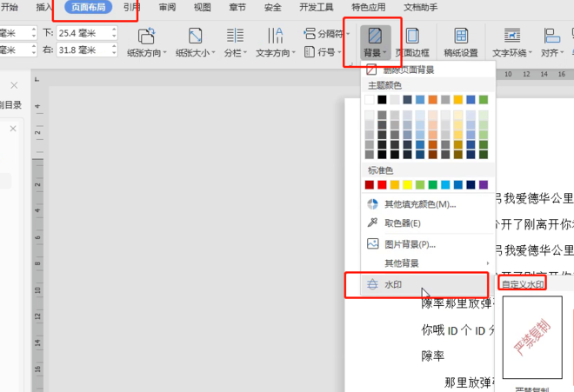
Task: Select the 严禁复制 watermark thumbnail
Action: click(532, 337)
